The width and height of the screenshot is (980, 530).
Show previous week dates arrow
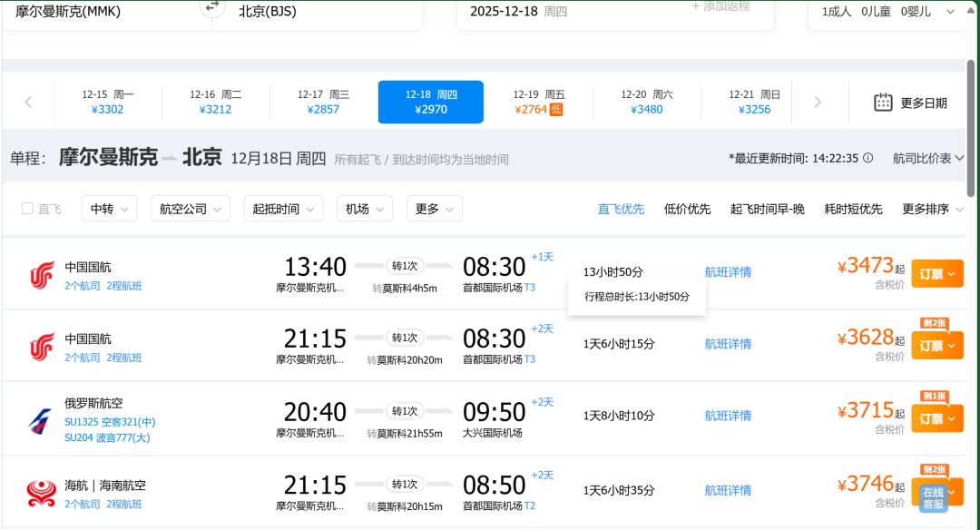28,103
